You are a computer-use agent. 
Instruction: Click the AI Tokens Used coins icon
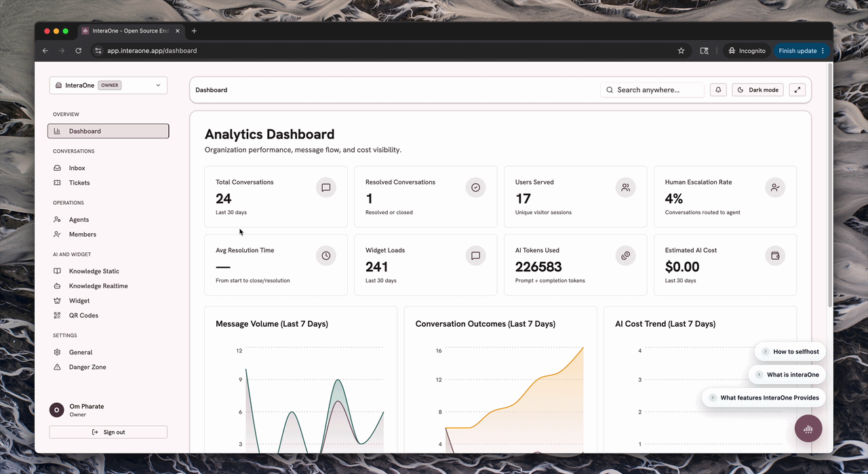(625, 256)
